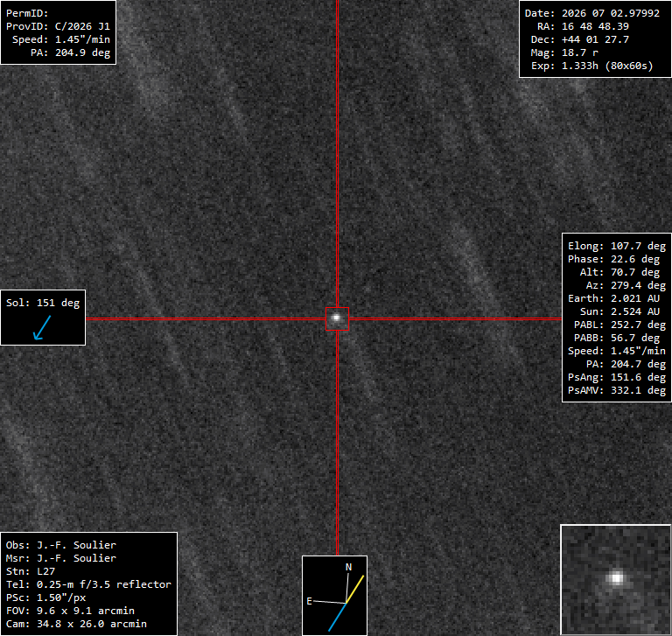The image size is (672, 636).
Task: Click 'Msr: J.-F. Soulier' text
Action: click(x=61, y=558)
